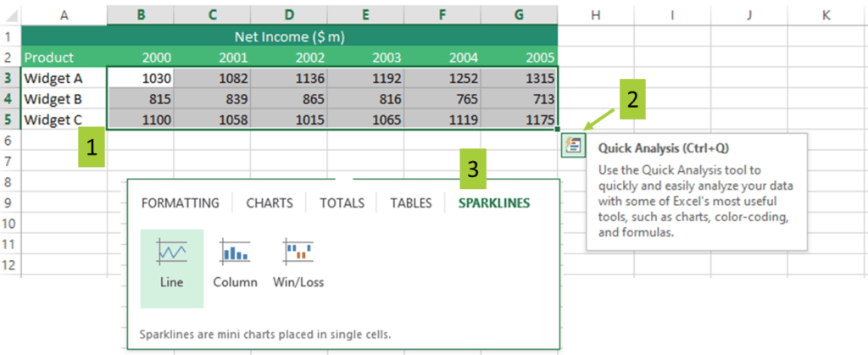
Task: Select row 5 header
Action: click(x=10, y=119)
